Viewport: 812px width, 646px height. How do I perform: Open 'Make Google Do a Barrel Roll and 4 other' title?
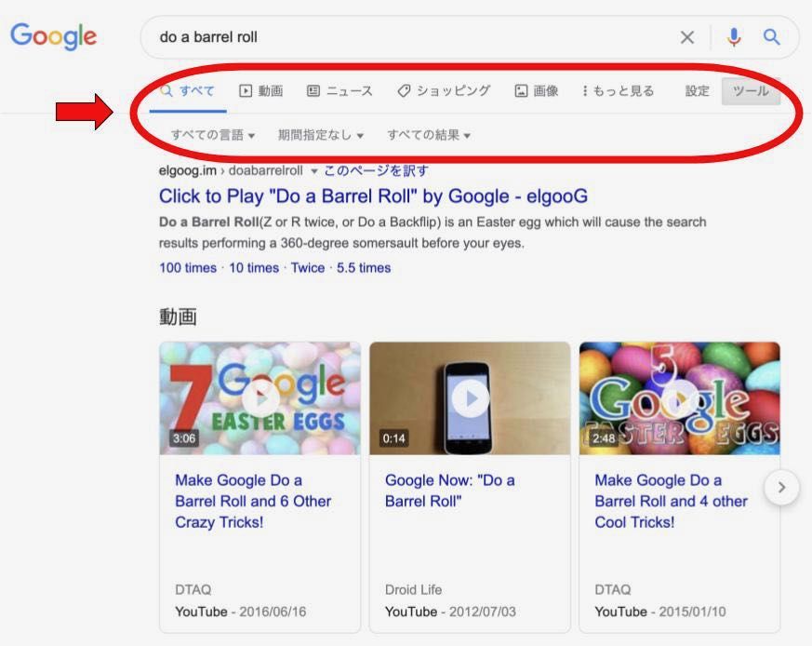pos(672,502)
